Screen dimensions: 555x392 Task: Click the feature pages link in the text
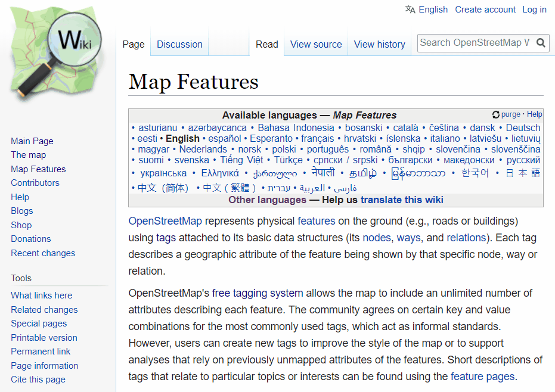click(482, 376)
